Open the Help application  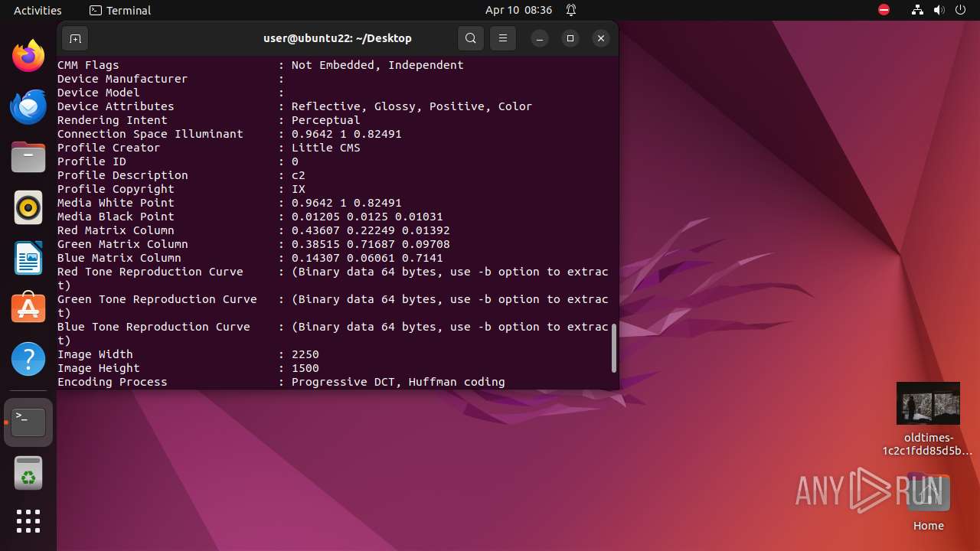click(28, 358)
